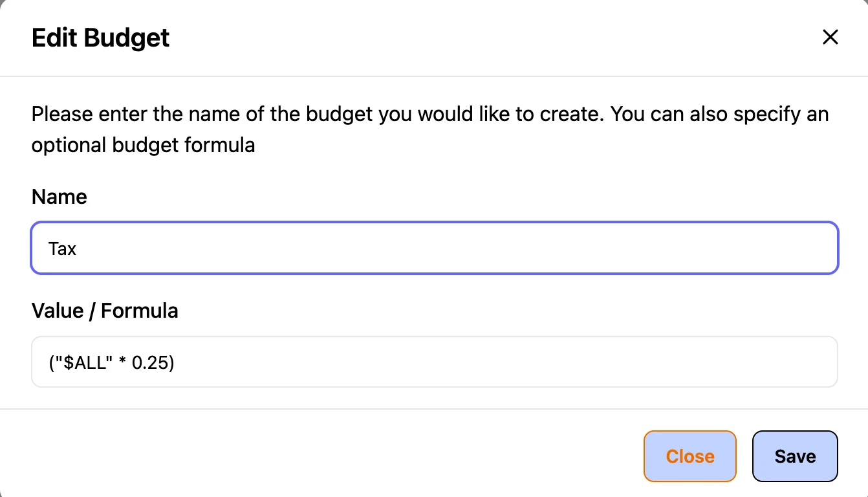
Task: Click the 0.25 multiplier in the formula
Action: 151,363
